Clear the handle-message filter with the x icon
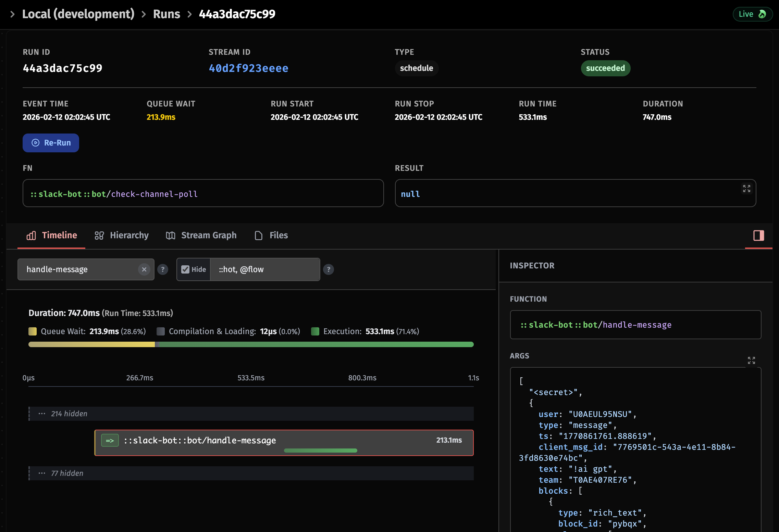Screen dimensions: 779x532 click(144, 269)
